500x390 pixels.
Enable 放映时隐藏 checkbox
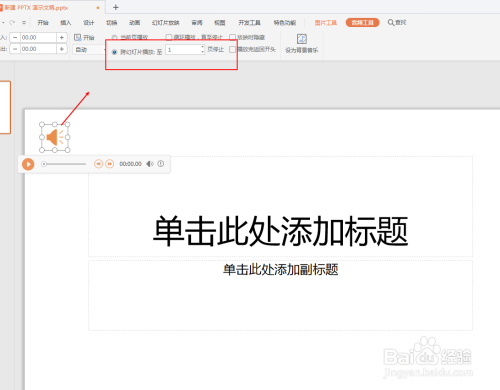(x=232, y=37)
